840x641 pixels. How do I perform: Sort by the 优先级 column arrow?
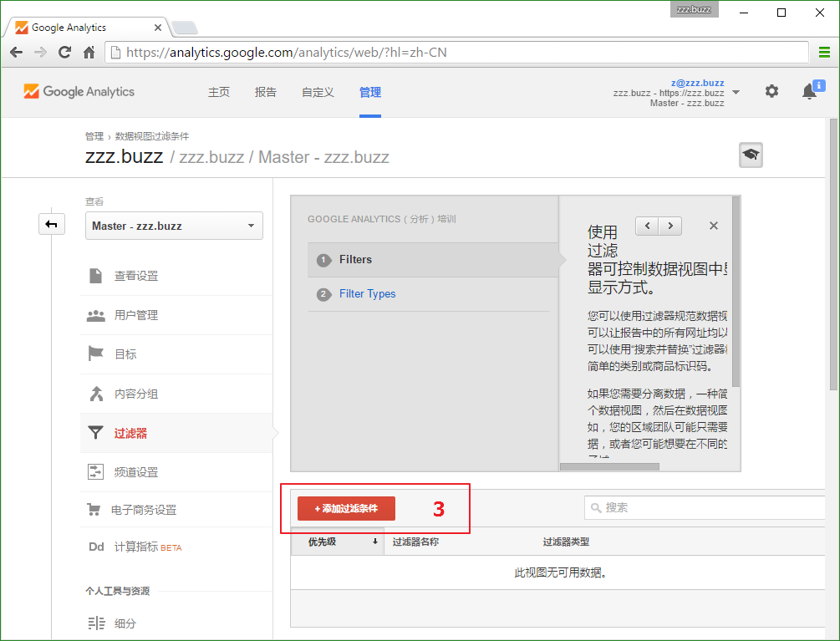pos(375,542)
